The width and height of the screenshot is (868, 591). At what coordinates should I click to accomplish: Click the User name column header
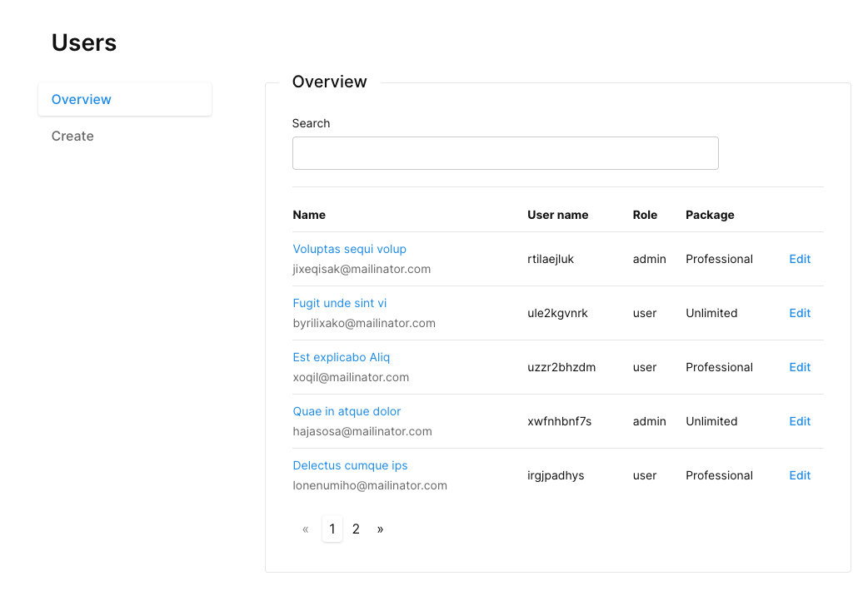(x=557, y=215)
